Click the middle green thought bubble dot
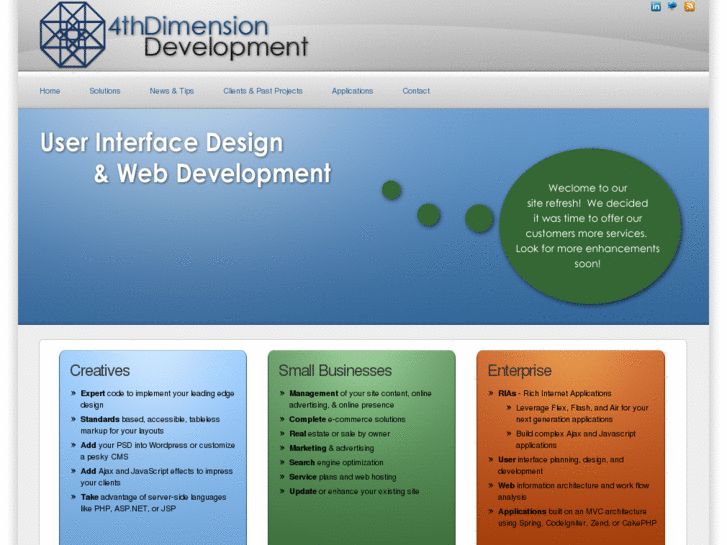The width and height of the screenshot is (727, 545). tap(428, 215)
